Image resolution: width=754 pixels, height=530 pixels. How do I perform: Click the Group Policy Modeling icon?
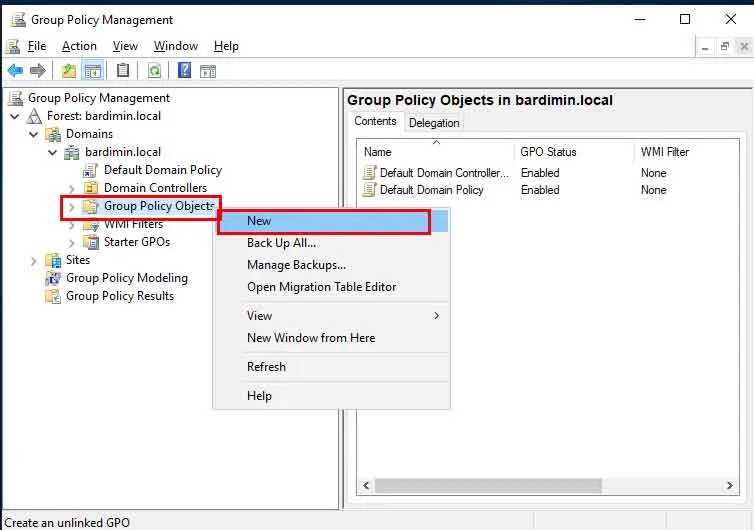pos(52,278)
